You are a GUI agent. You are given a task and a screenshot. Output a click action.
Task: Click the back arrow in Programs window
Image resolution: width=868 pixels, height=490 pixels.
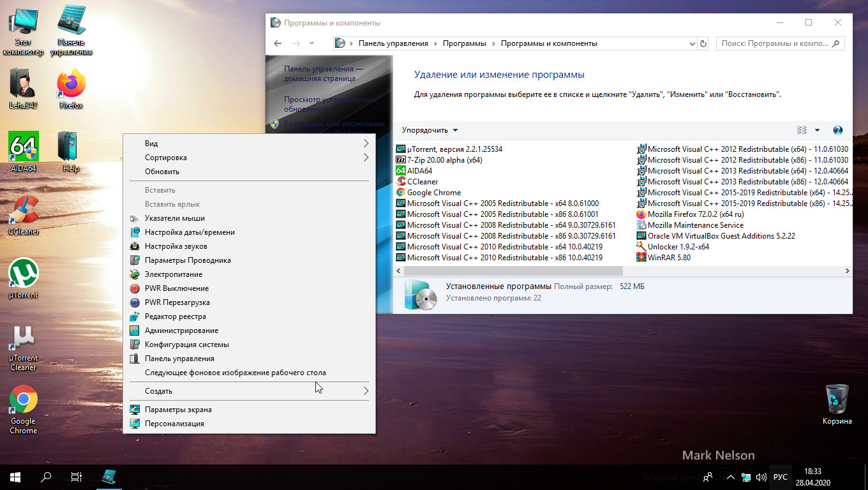click(x=278, y=43)
